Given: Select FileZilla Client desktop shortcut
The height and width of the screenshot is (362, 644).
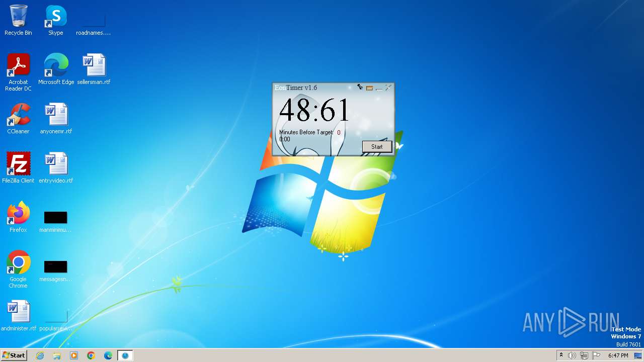Looking at the screenshot, I should [18, 168].
